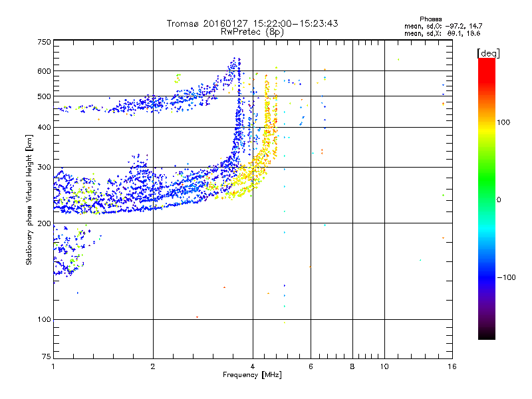Click the y-axis label '200'

(x=44, y=223)
